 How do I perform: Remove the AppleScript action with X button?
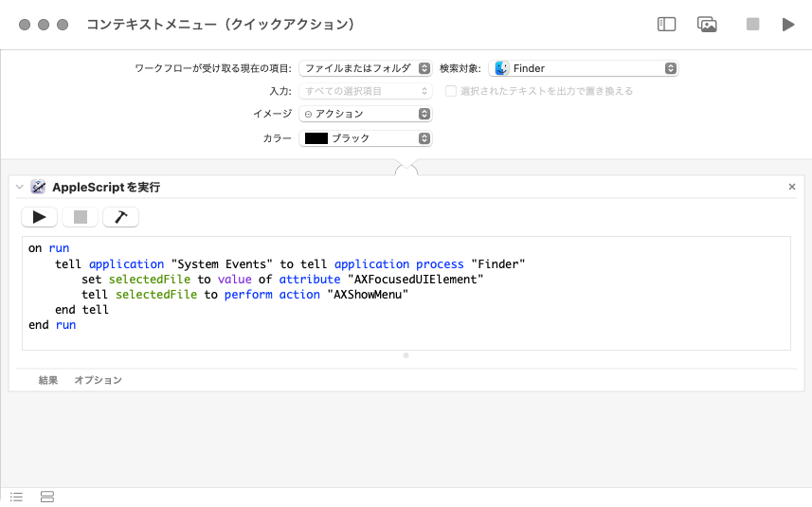(792, 188)
